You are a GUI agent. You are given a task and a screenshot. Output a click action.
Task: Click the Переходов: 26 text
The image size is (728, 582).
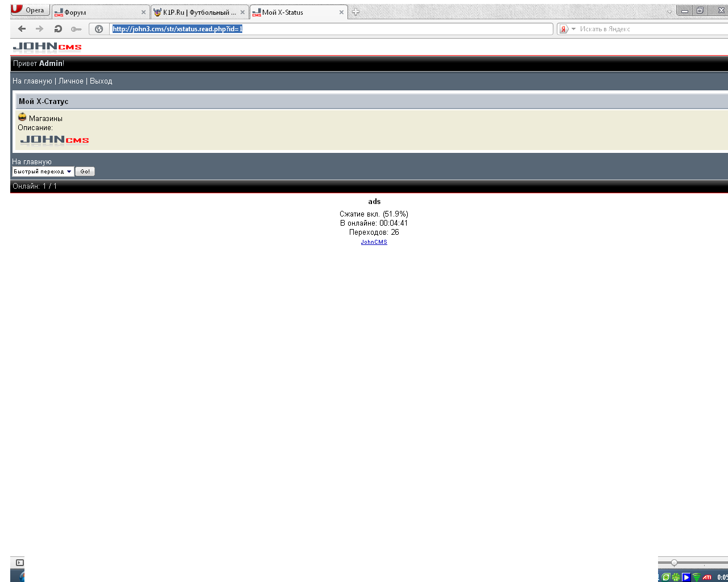pos(374,232)
